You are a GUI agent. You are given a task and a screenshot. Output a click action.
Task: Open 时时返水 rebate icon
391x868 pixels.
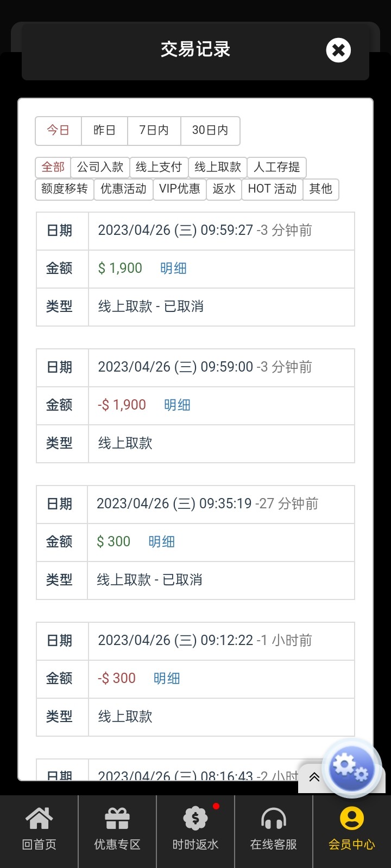pos(195,819)
